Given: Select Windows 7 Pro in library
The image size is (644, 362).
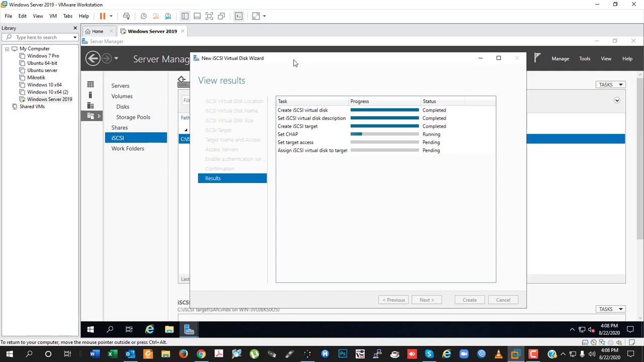Looking at the screenshot, I should [x=43, y=56].
